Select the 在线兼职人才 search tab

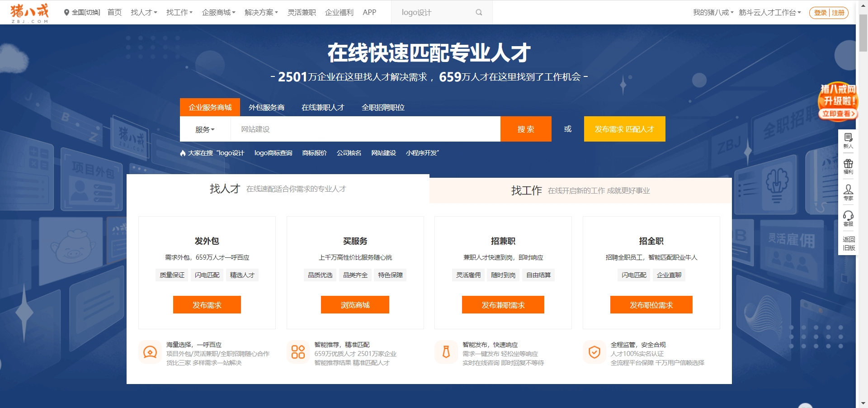pos(323,107)
